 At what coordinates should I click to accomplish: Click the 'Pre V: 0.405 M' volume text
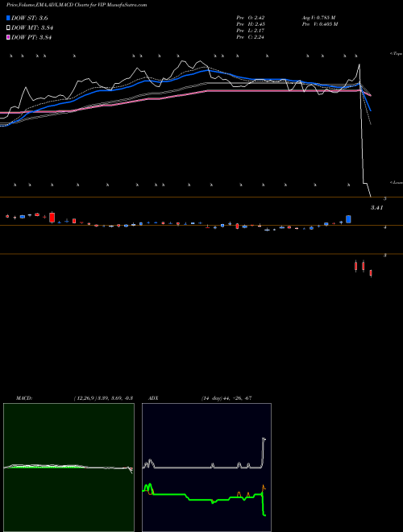tap(319, 24)
